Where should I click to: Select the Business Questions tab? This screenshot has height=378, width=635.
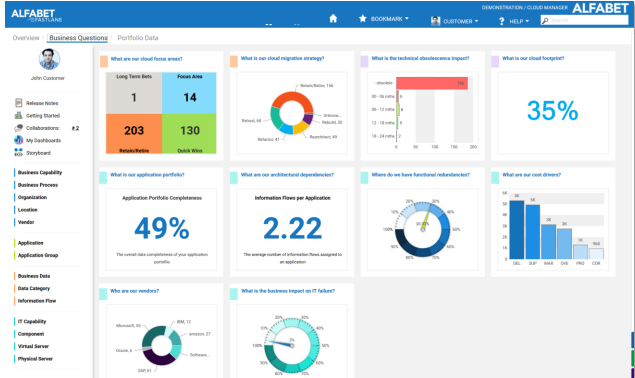coord(78,38)
